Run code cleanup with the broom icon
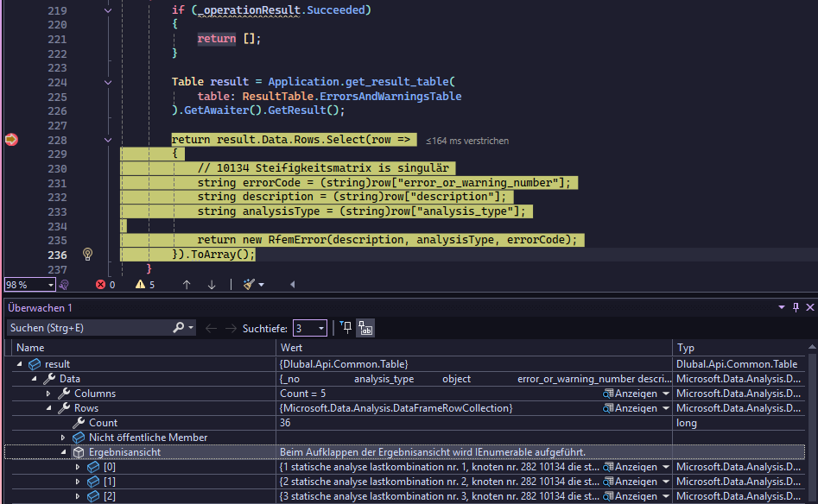 point(250,284)
